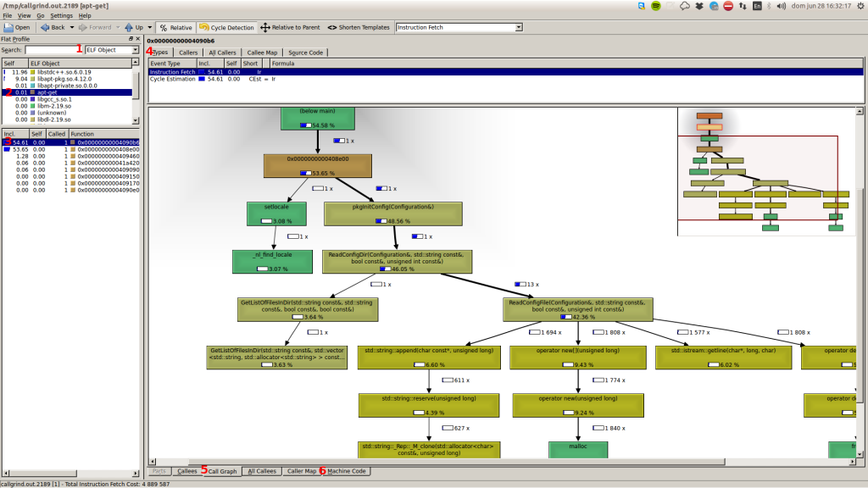The image size is (868, 488).
Task: Click the _nl_find_locale graph node
Action: pos(272,262)
